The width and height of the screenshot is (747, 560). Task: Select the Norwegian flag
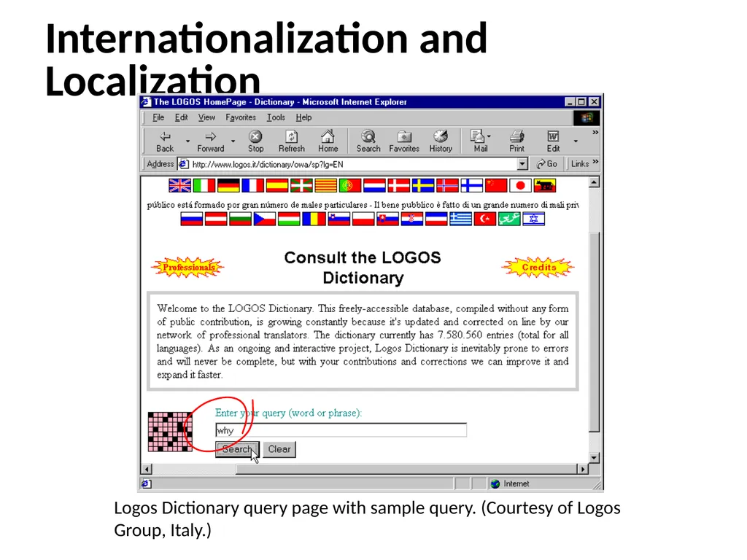pos(447,186)
